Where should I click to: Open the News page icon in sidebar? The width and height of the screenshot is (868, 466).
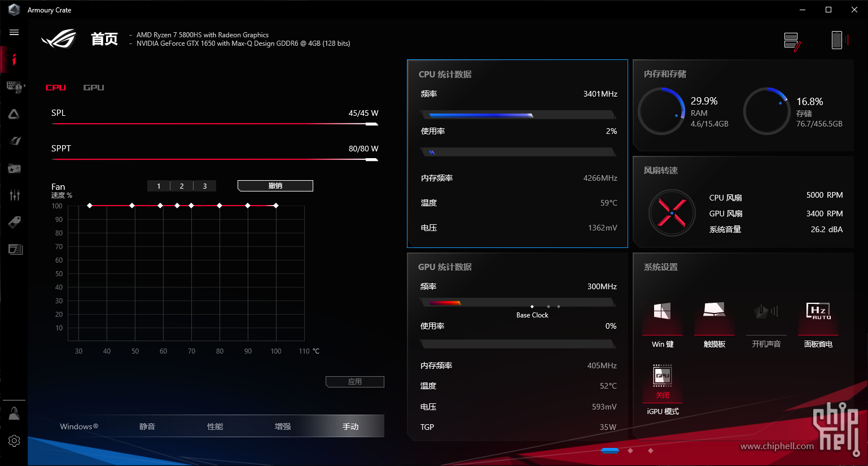(15, 249)
